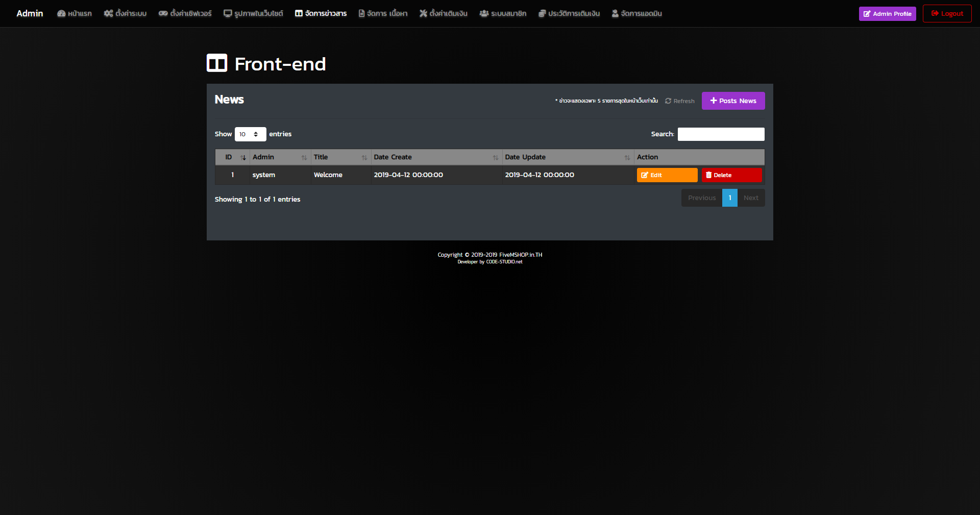This screenshot has width=980, height=515.
Task: Sort by Admin column arrows icon
Action: [x=304, y=158]
